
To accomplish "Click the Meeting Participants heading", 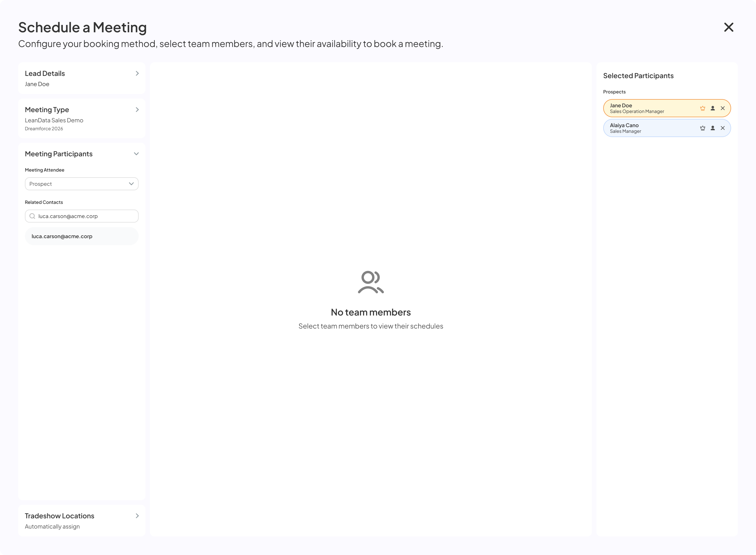I will coord(58,154).
